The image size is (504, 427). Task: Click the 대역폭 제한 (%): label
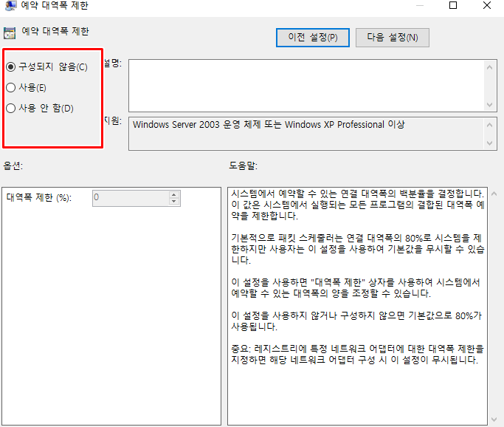(39, 197)
